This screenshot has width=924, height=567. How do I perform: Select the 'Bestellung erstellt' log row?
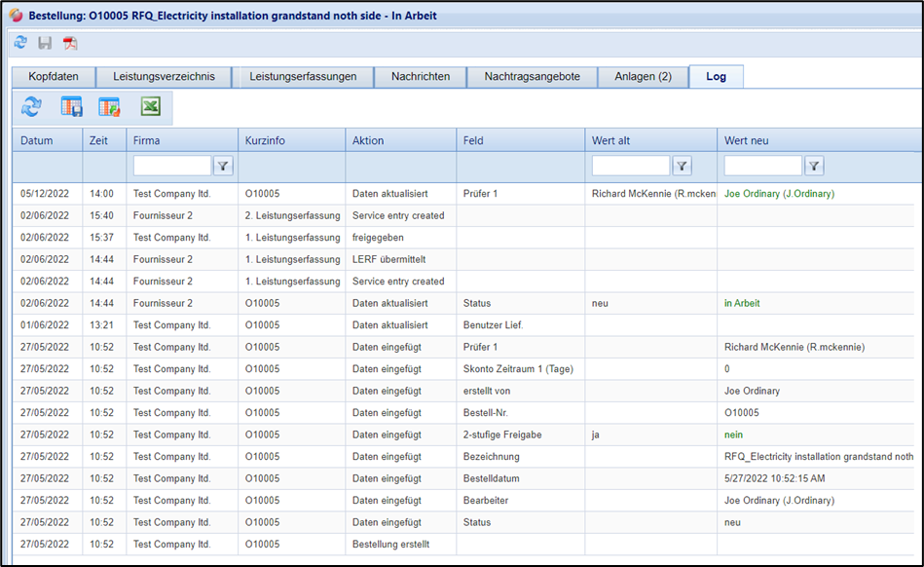(390, 545)
